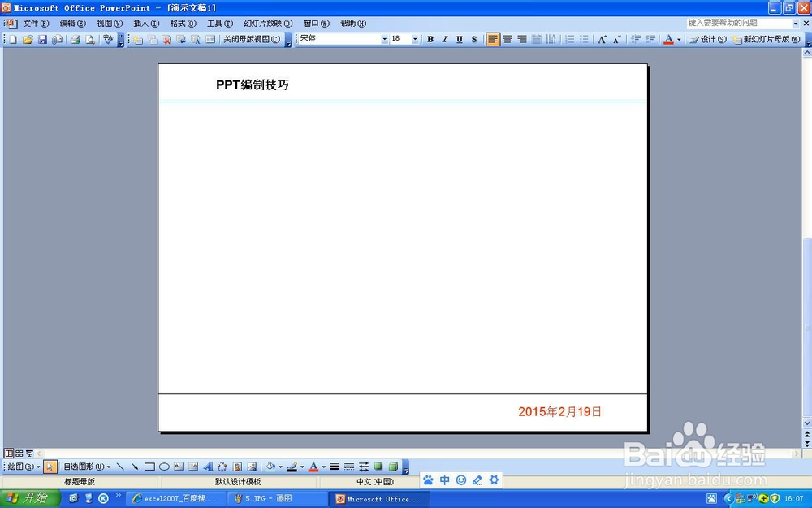The image size is (812, 508).
Task: Toggle italic formatting
Action: 444,38
